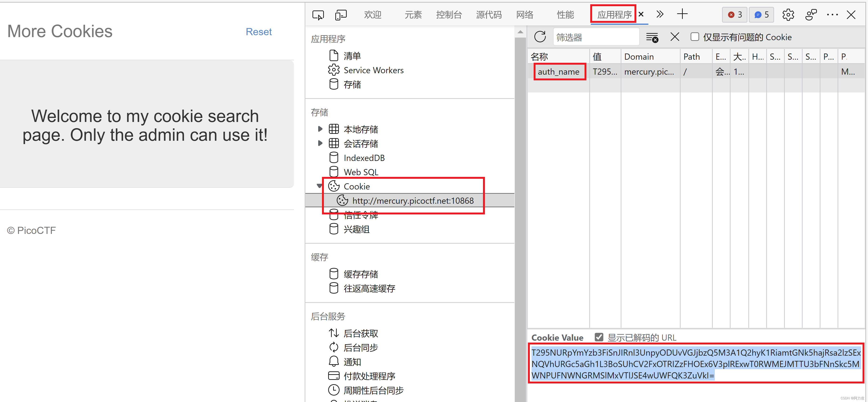The image size is (868, 402).
Task: Select the auth_name cookie row
Action: (558, 72)
